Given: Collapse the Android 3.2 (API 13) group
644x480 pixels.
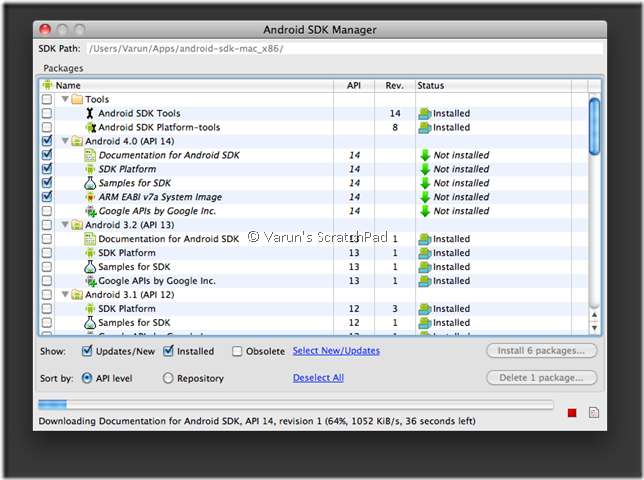Looking at the screenshot, I should click(65, 225).
